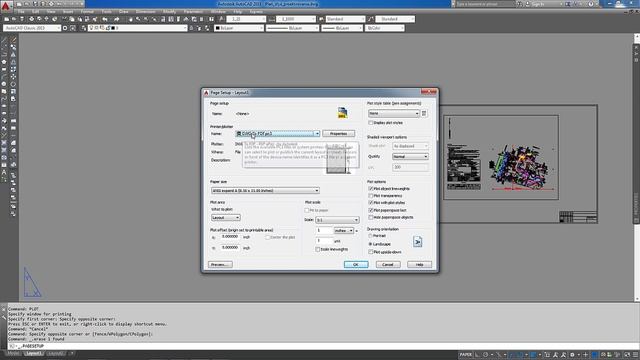The height and width of the screenshot is (360, 640).
Task: Open the printer/plotter Name dropdown
Action: 278,134
